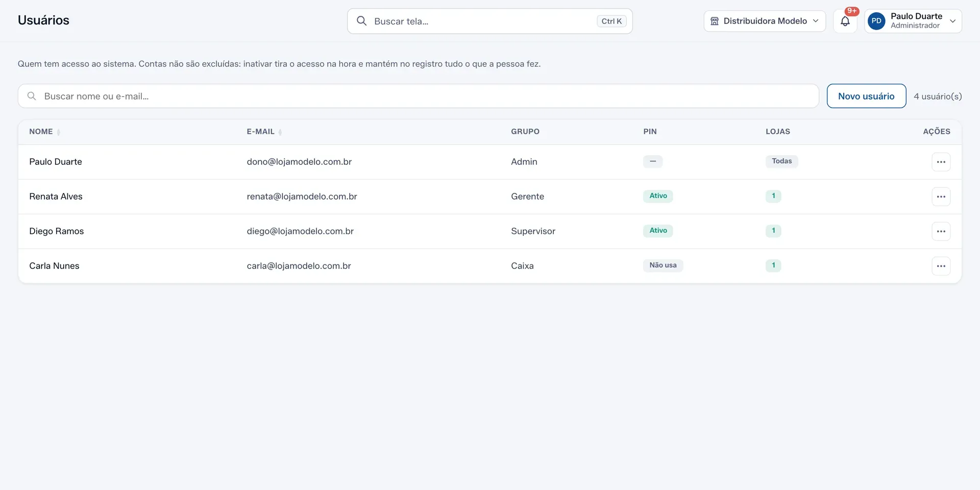Click the PD avatar circle
Viewport: 980px width, 490px height.
point(876,21)
